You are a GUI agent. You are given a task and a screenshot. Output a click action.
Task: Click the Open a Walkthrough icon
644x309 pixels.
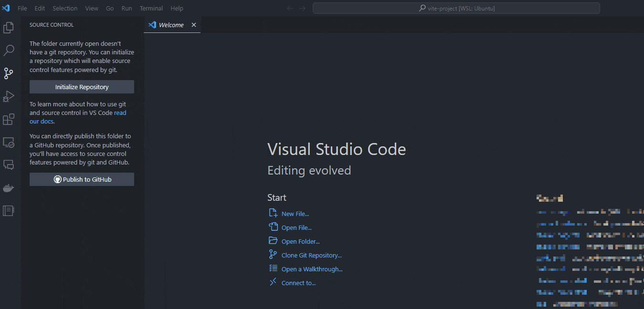coord(273,268)
